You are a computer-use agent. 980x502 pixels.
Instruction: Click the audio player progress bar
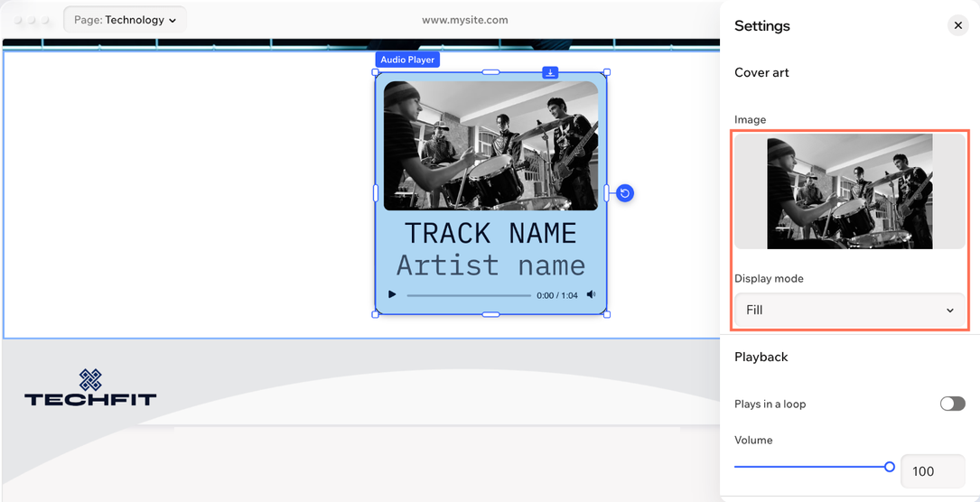469,294
